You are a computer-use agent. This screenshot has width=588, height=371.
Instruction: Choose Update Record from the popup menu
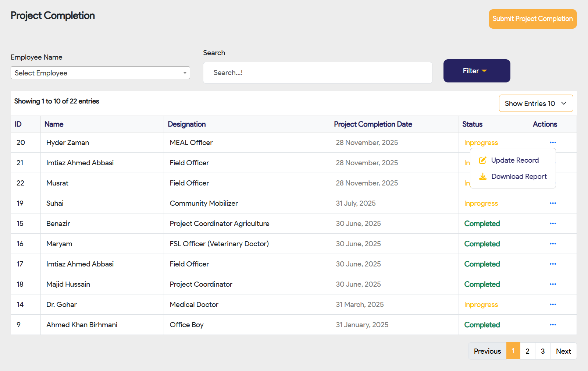tap(514, 160)
